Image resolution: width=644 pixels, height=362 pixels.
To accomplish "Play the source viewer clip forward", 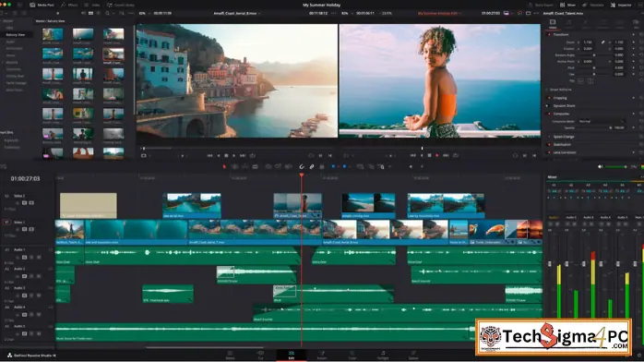I will click(x=234, y=156).
